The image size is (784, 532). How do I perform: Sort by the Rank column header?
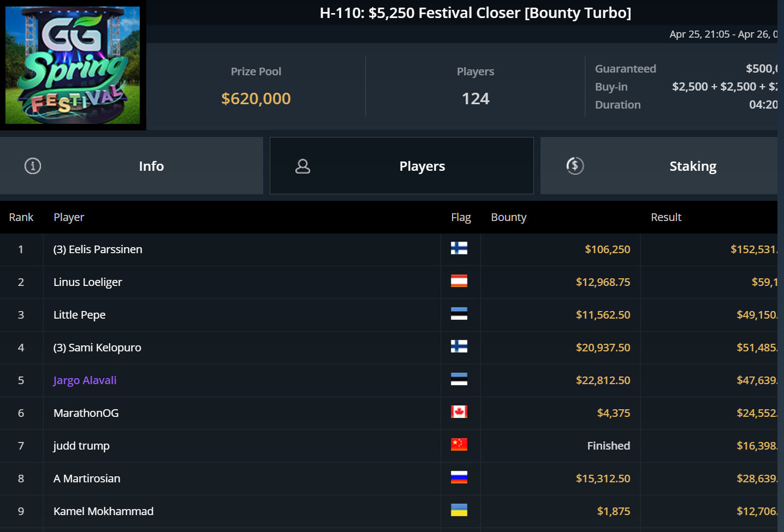(21, 217)
